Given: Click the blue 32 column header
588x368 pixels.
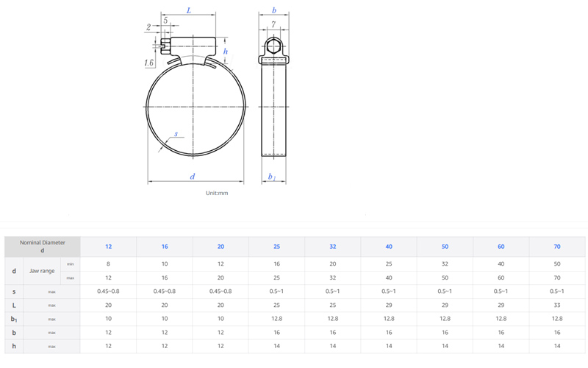Looking at the screenshot, I should point(333,247).
